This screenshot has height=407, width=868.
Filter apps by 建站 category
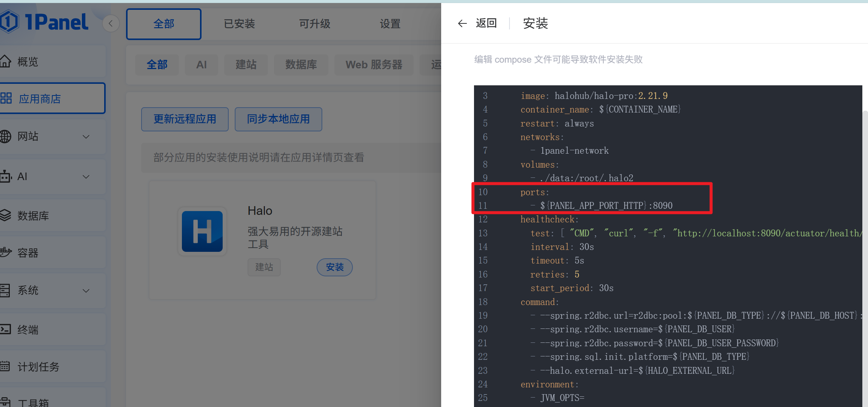coord(246,65)
